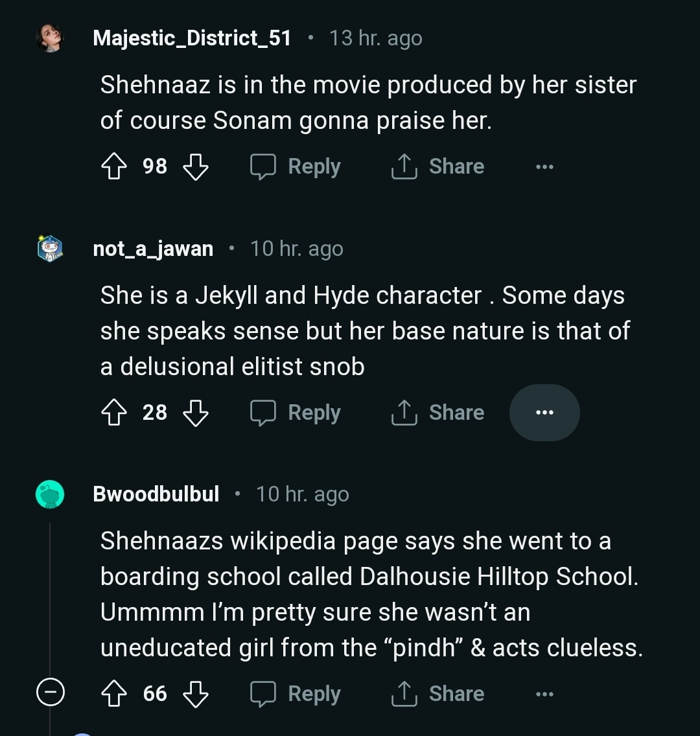Reply to not_a_jawan's comment

pos(296,413)
